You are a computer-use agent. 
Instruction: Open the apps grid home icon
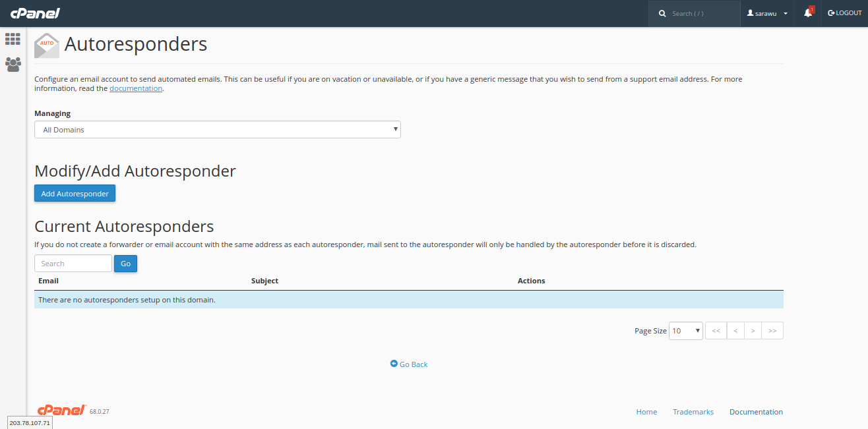coord(13,39)
